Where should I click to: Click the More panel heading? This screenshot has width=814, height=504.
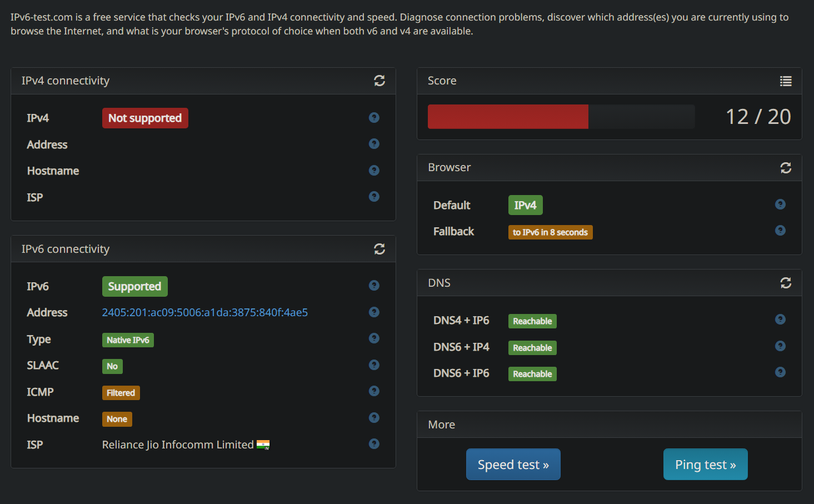[442, 425]
